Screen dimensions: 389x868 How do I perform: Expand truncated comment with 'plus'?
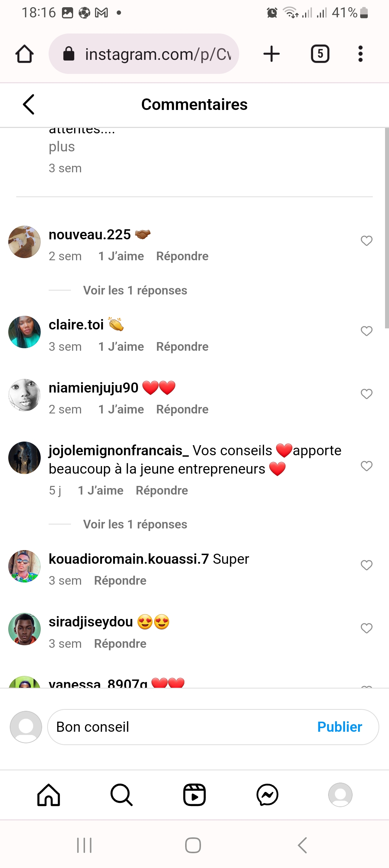(x=62, y=147)
